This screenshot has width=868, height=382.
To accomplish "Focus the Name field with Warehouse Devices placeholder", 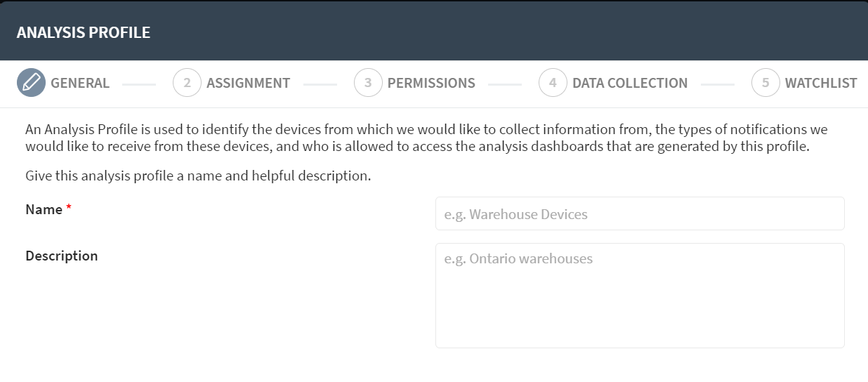I will pos(640,213).
